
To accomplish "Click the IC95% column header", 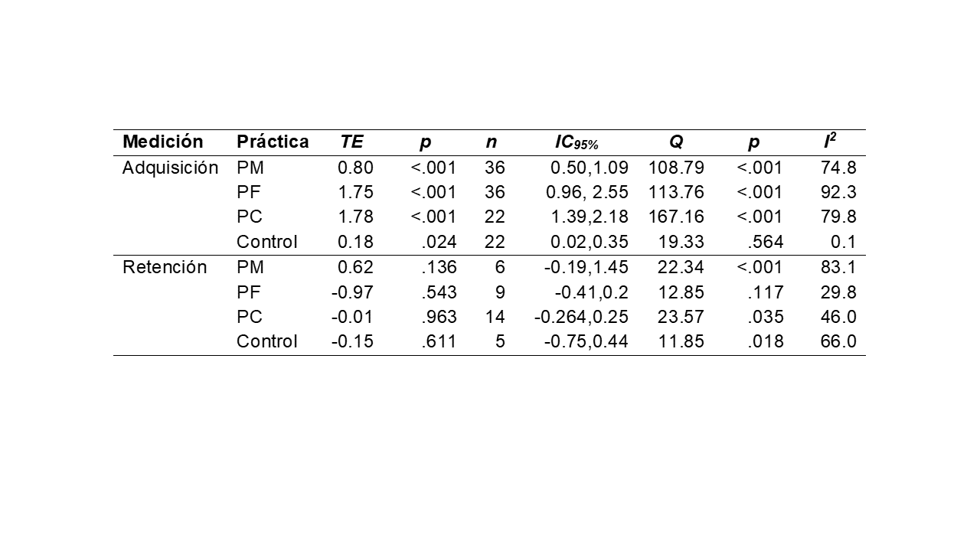I will coord(577,142).
